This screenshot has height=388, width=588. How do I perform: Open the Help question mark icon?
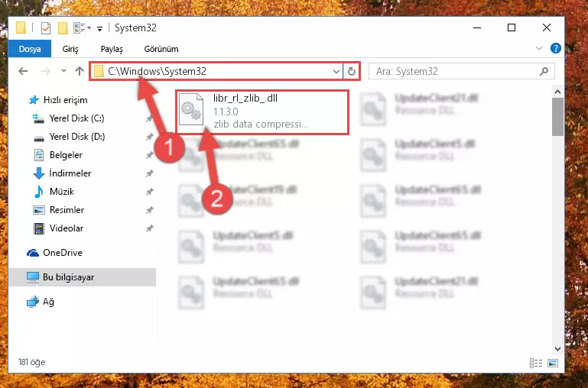tap(555, 48)
